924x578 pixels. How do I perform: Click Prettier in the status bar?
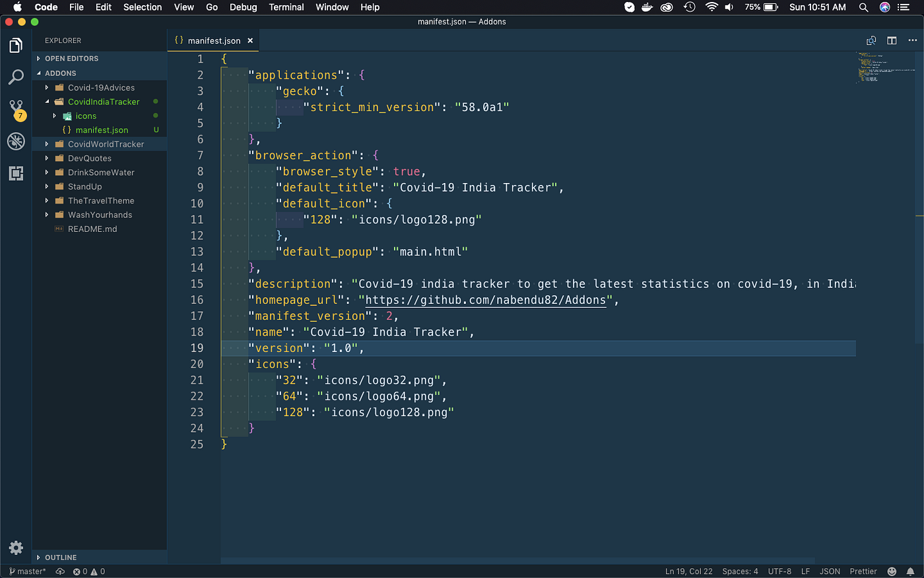(x=863, y=571)
